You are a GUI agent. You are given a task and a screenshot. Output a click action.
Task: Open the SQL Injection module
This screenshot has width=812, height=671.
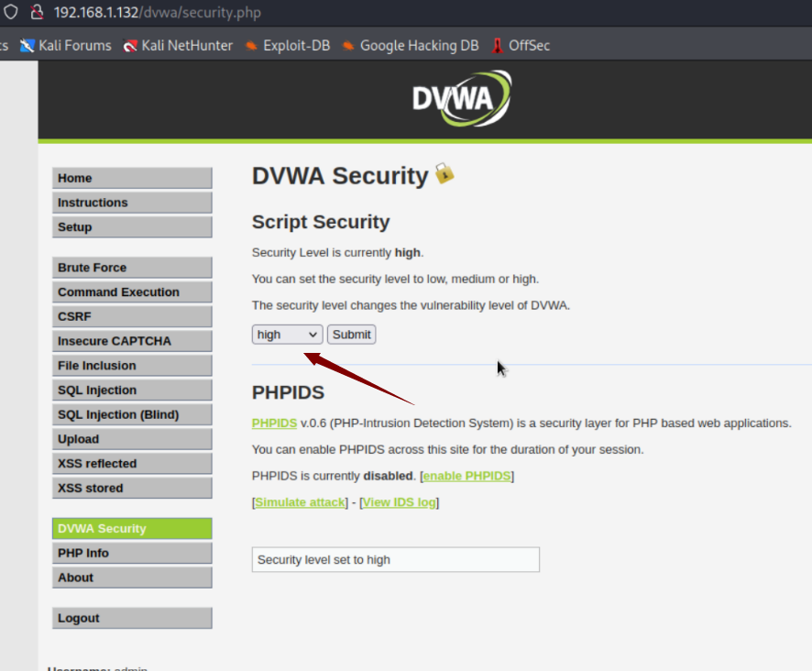point(132,390)
